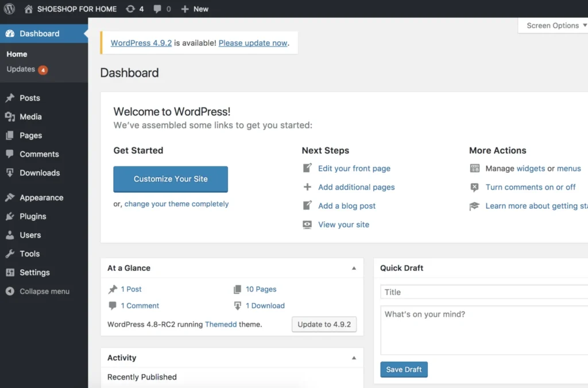This screenshot has width=588, height=388.
Task: Open the updates icon in admin bar
Action: tap(130, 9)
